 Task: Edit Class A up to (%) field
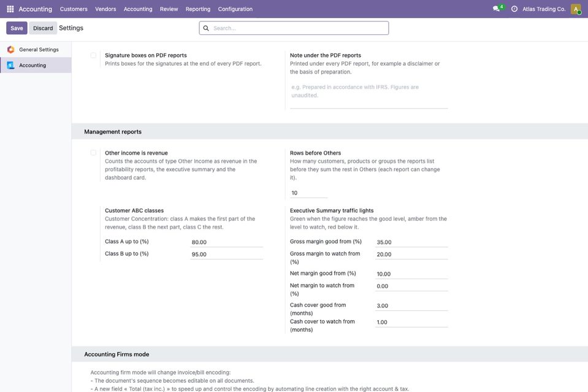(226, 242)
